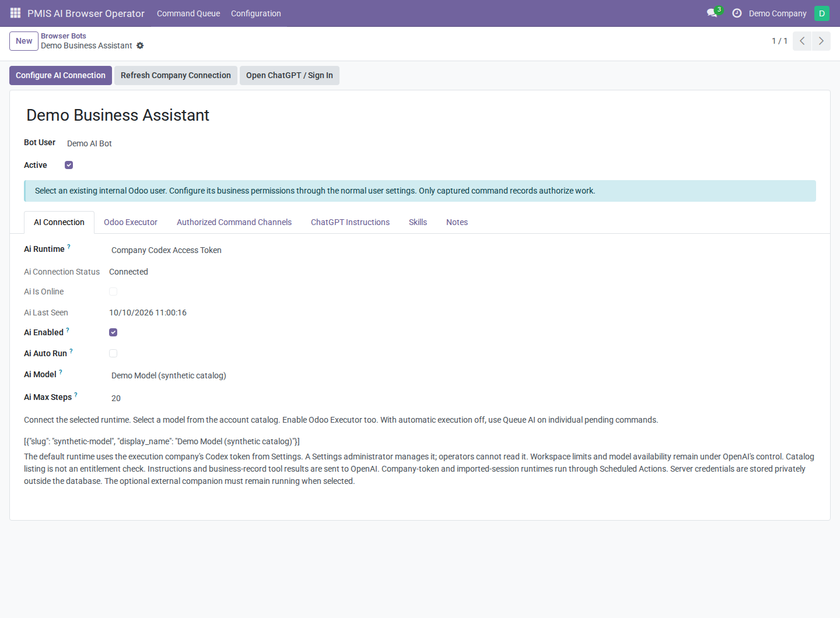Click the 1 / 1 pager counter
Screen dimensions: 840x618
tap(779, 41)
